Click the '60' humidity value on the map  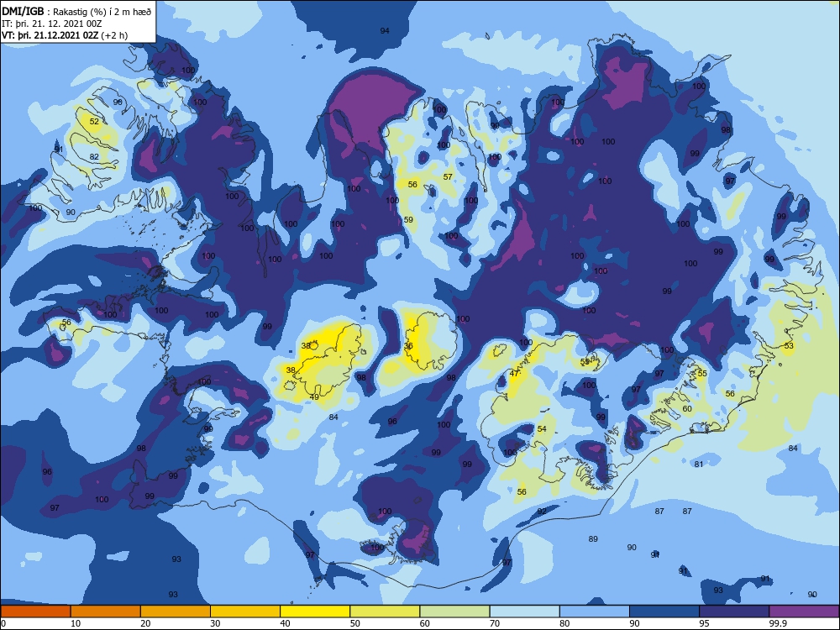(x=687, y=409)
